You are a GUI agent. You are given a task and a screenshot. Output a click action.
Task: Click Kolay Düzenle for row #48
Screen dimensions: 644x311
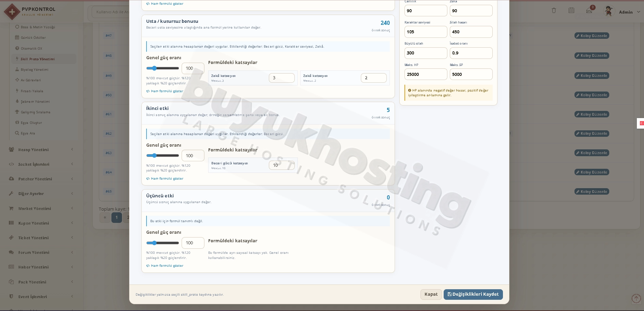[x=592, y=55]
